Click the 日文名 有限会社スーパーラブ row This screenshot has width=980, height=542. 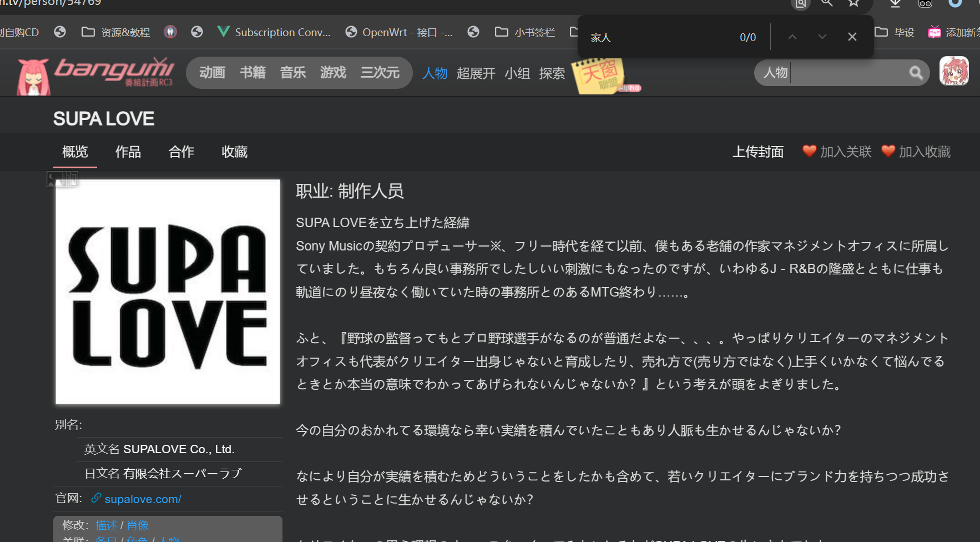180,473
